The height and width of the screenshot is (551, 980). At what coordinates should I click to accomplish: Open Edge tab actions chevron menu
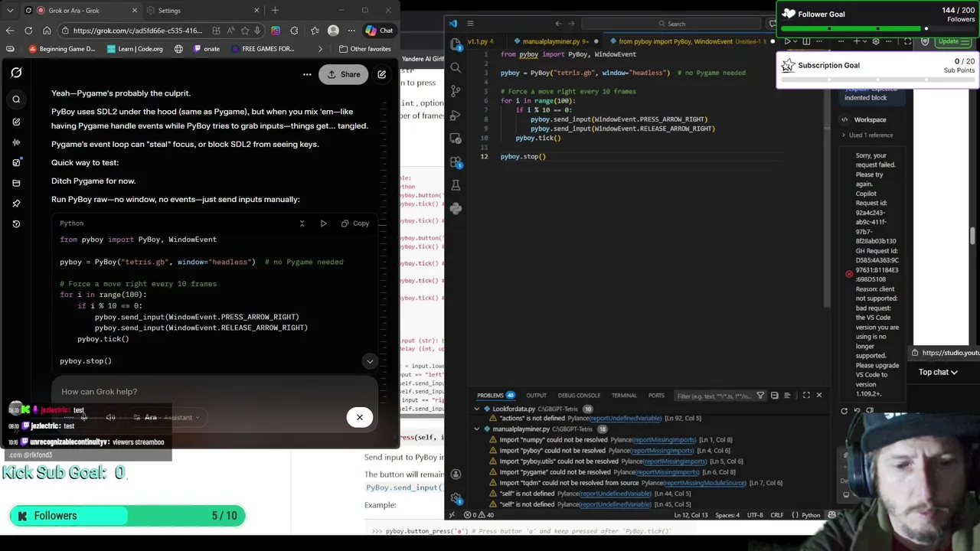(9, 11)
